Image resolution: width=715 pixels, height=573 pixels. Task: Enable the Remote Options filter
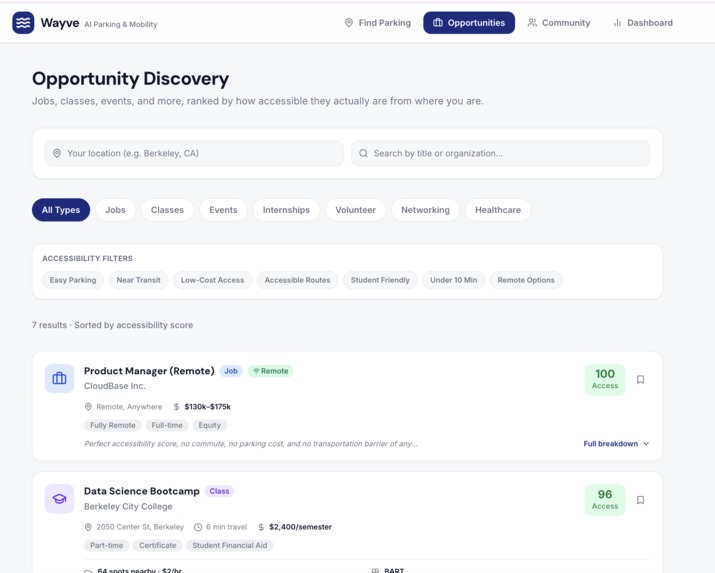[x=526, y=280]
